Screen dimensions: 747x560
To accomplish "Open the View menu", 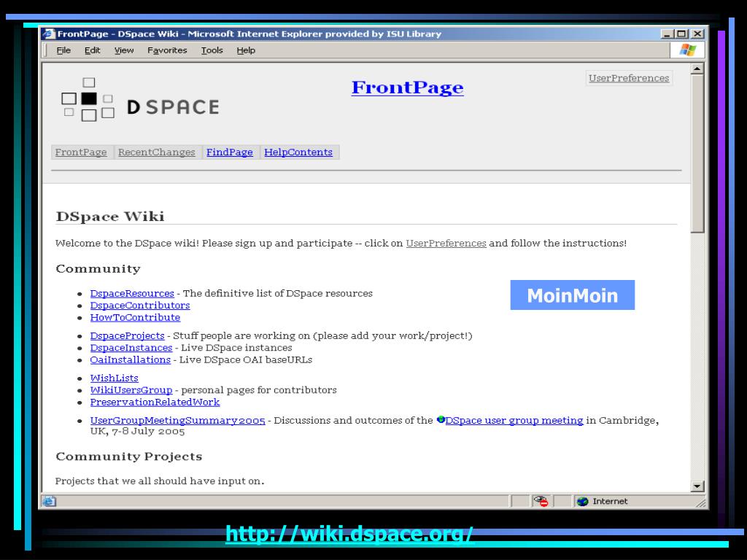I will coord(124,50).
